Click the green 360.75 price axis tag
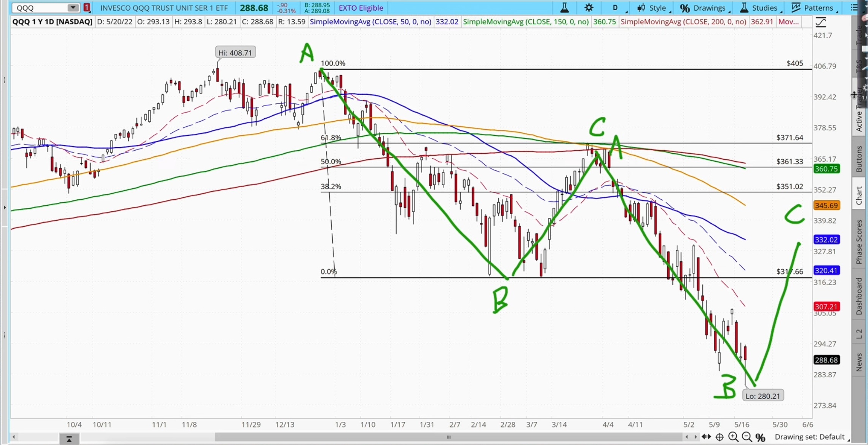The width and height of the screenshot is (868, 445). [827, 169]
